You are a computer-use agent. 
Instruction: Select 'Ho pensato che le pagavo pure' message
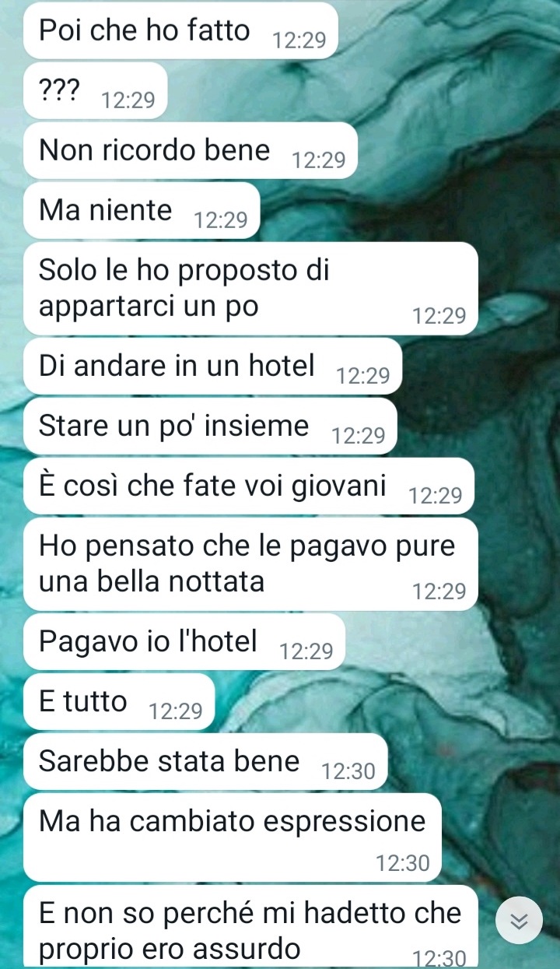(250, 564)
